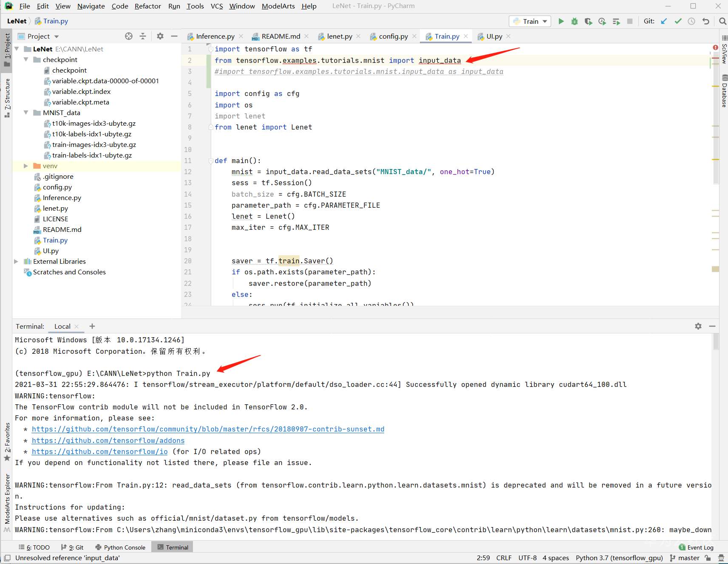Image resolution: width=728 pixels, height=564 pixels.
Task: Click the UTF-8 file encoding indicator
Action: [x=527, y=558]
